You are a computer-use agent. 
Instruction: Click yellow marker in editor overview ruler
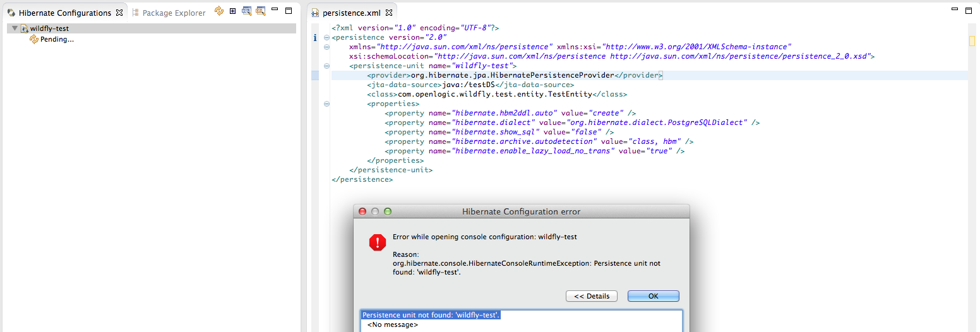point(972,41)
